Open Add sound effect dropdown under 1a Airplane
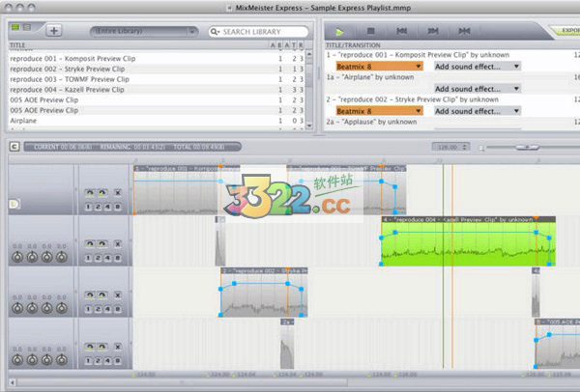580x392 pixels. coord(478,89)
